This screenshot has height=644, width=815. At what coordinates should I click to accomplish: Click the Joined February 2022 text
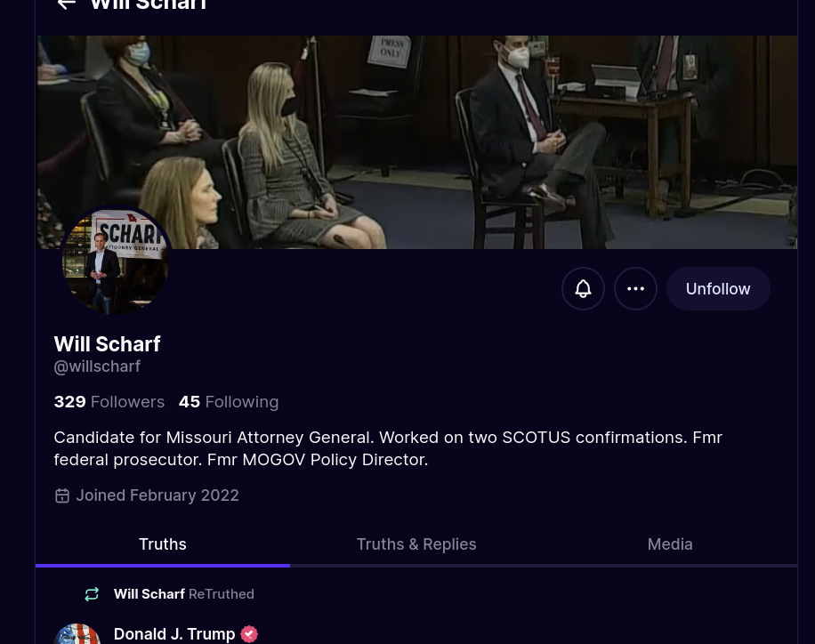coord(157,495)
